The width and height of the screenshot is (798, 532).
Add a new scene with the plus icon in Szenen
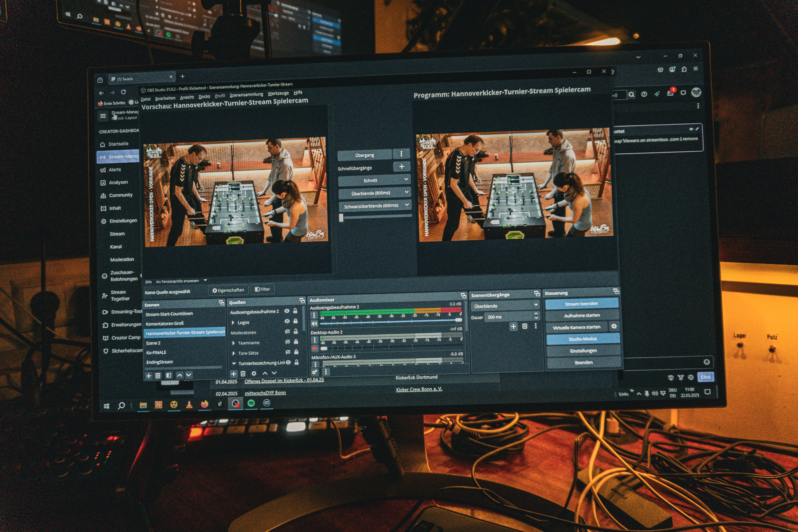coord(149,376)
